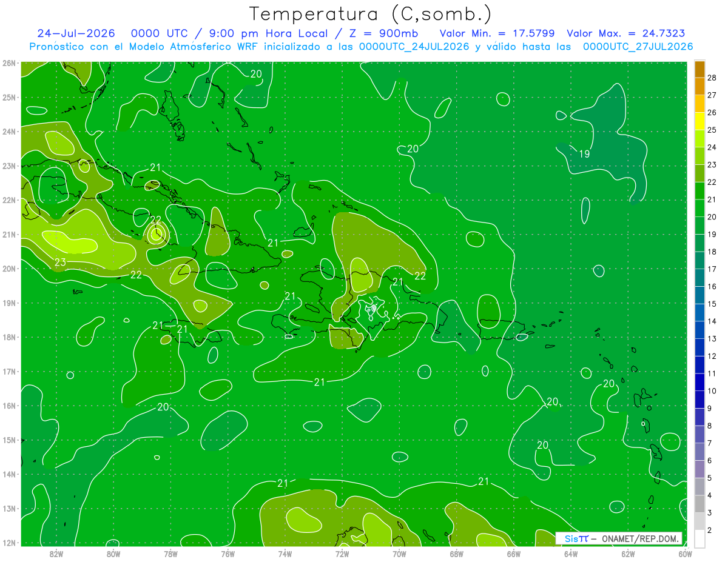Click the latitude label '16N'
728x562 pixels.
8,406
